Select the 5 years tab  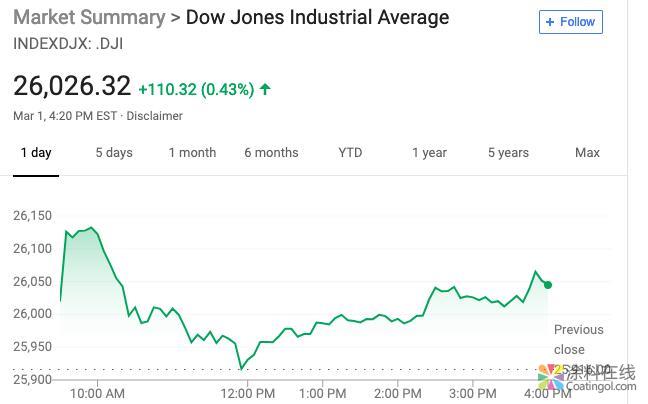tap(508, 153)
